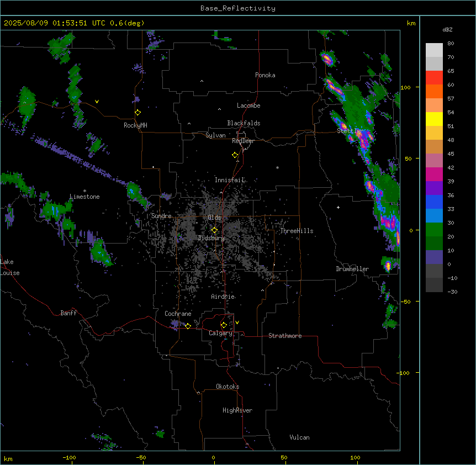Click the Drumheller label
The image size is (476, 465).
(x=352, y=269)
